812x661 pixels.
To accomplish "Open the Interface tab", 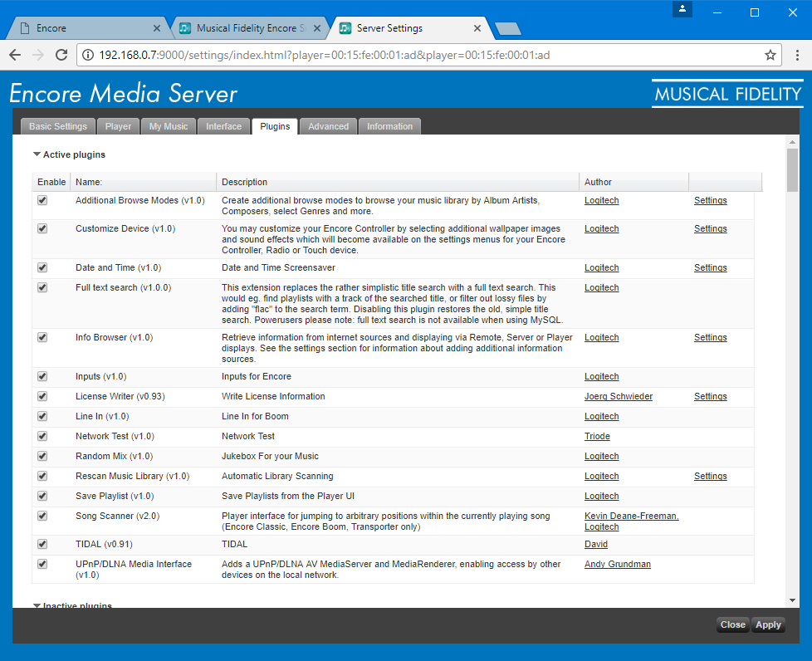I will pos(223,126).
